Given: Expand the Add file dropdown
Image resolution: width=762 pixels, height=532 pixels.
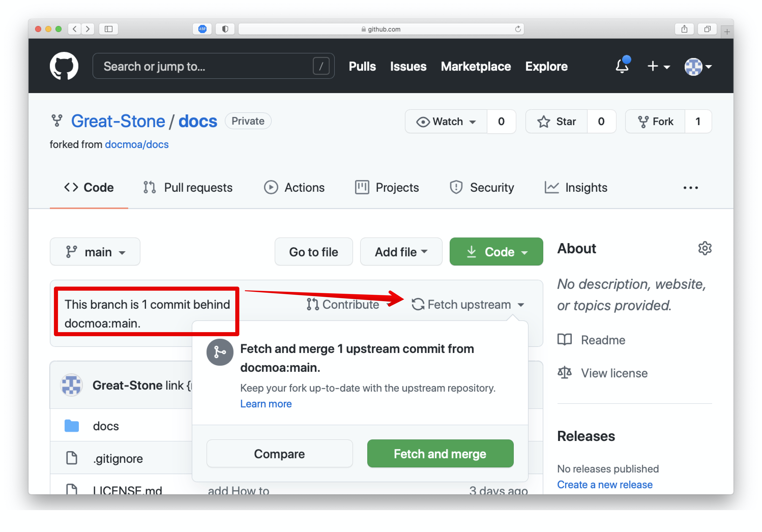Looking at the screenshot, I should [x=401, y=252].
